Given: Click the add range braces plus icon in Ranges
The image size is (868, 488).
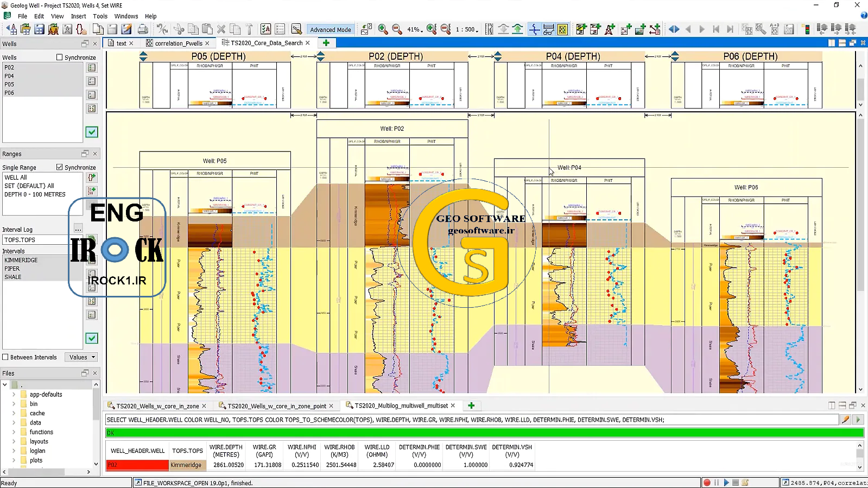Looking at the screenshot, I should point(92,178).
